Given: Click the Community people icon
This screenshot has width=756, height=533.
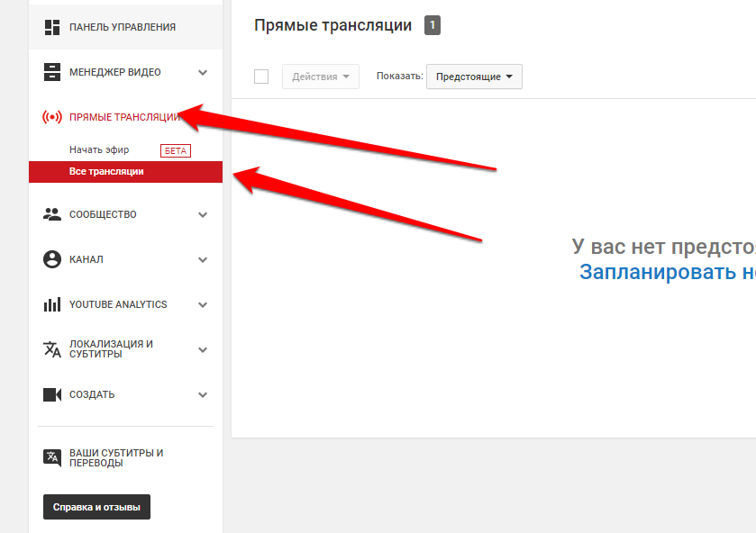Looking at the screenshot, I should pos(52,214).
